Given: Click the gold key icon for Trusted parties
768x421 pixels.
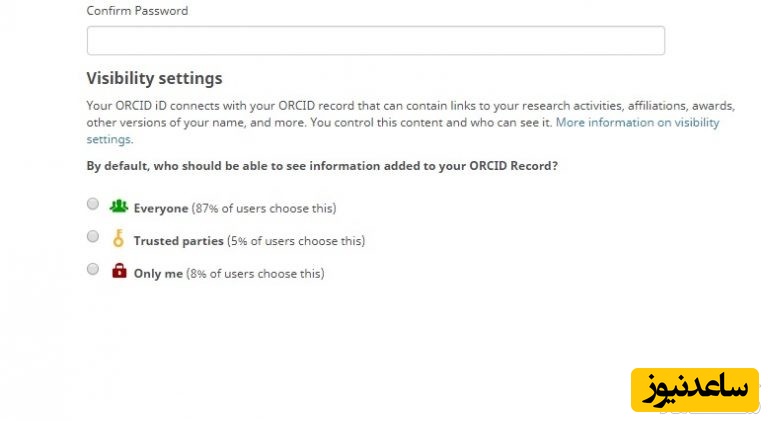Looking at the screenshot, I should [x=119, y=239].
